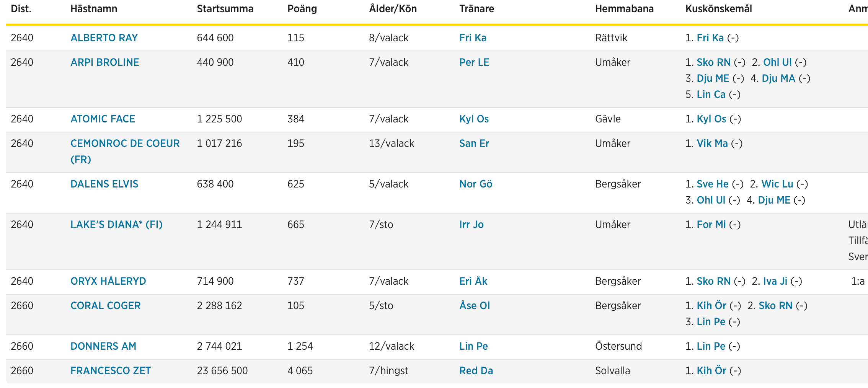
Task: View trainer Nor Gö profile
Action: pos(476,184)
